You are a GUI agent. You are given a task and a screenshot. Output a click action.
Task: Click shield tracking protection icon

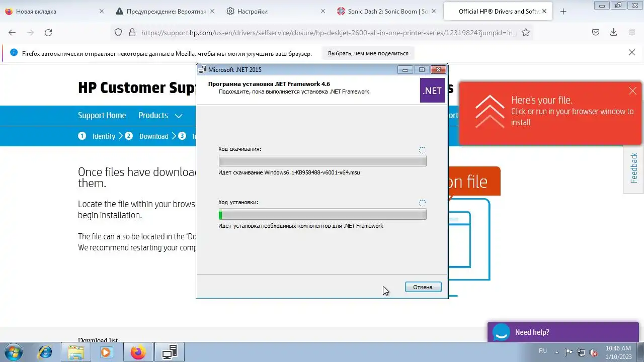pyautogui.click(x=118, y=32)
